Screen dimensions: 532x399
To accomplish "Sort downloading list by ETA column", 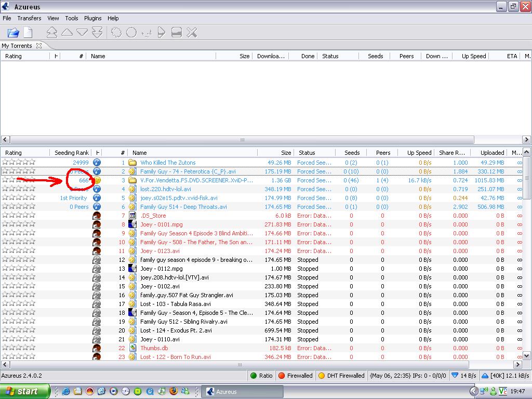I will (x=504, y=56).
